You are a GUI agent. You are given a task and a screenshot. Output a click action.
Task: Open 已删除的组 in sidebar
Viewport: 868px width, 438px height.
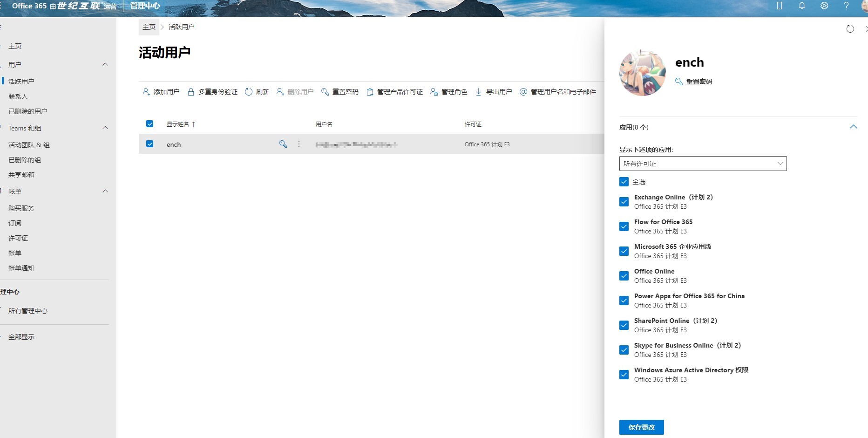pyautogui.click(x=25, y=160)
